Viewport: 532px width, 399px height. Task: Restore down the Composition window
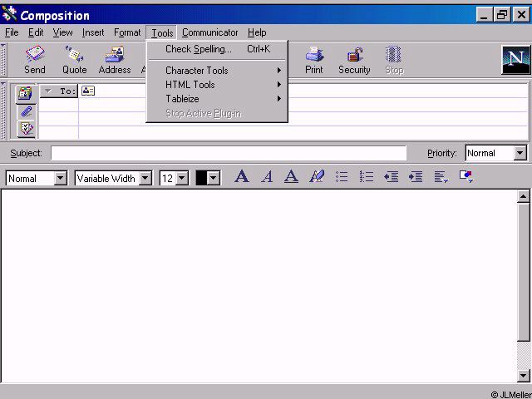[x=502, y=15]
